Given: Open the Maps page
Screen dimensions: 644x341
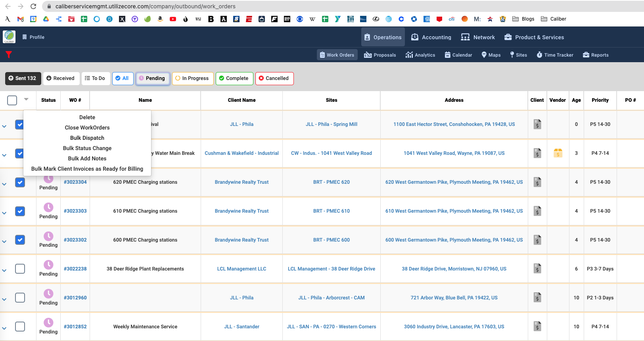Looking at the screenshot, I should tap(491, 55).
